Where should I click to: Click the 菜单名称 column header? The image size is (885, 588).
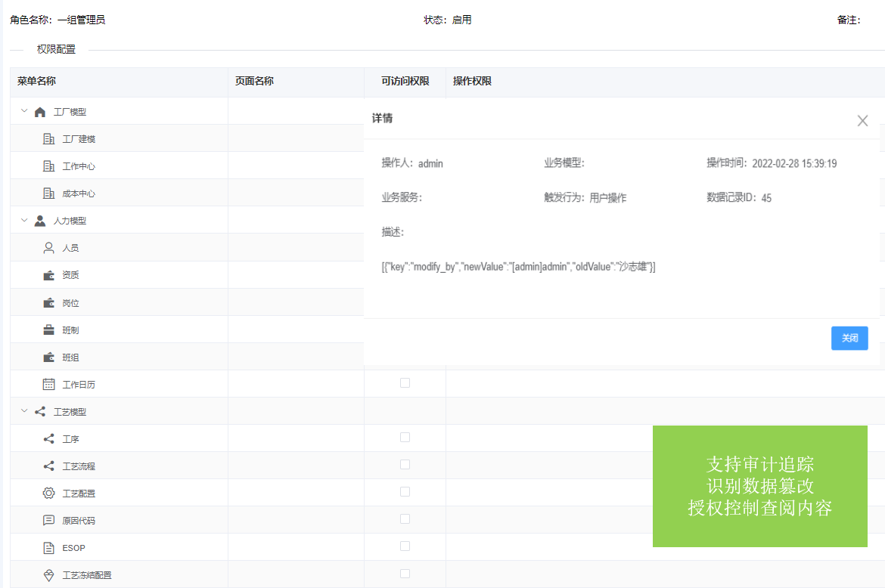coord(36,81)
